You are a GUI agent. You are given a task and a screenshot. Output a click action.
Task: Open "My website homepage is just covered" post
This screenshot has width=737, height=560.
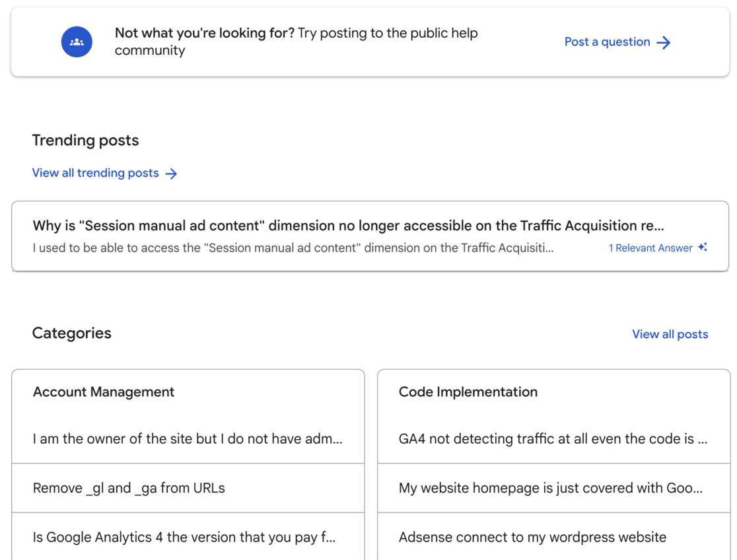pyautogui.click(x=550, y=489)
